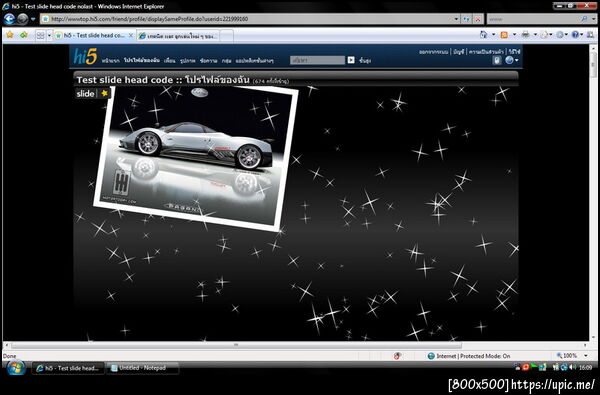
Task: Open the Quick Tabs grid button
Action: pyautogui.click(x=40, y=35)
